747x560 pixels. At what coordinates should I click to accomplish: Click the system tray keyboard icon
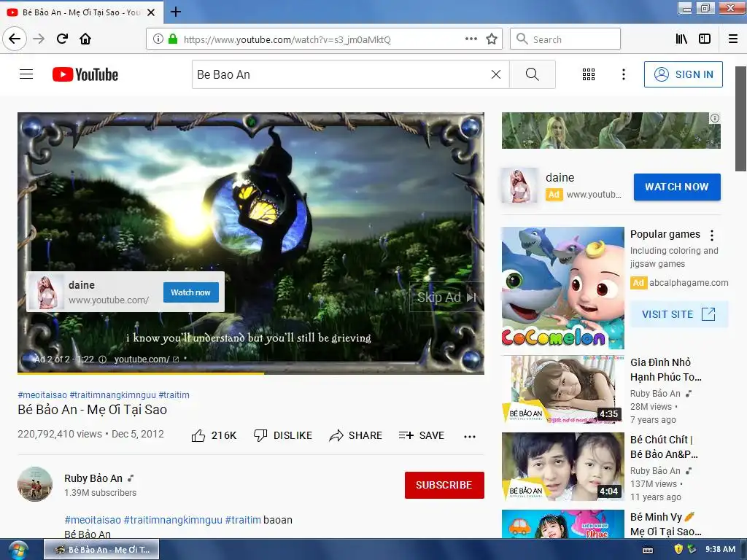[648, 550]
